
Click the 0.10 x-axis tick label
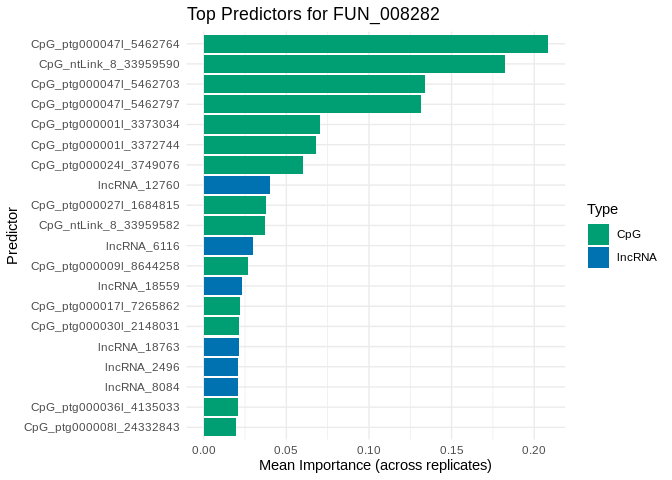369,449
